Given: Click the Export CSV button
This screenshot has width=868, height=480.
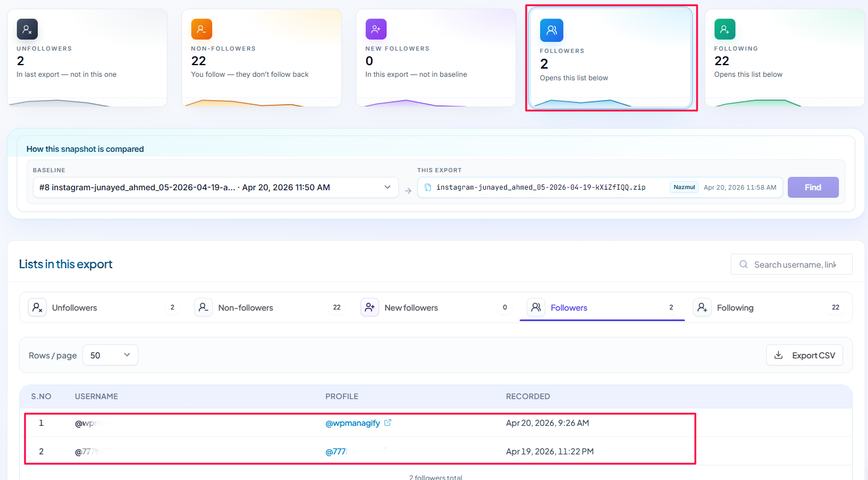Looking at the screenshot, I should coord(805,355).
